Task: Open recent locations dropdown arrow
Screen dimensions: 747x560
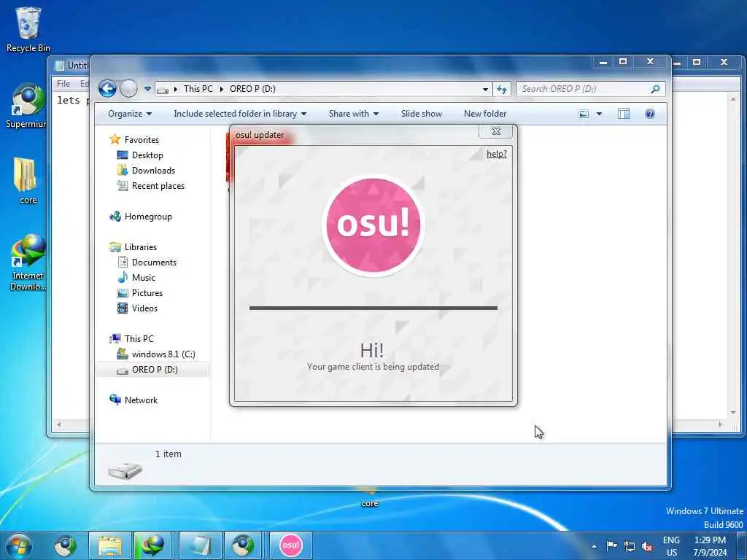Action: [x=147, y=89]
